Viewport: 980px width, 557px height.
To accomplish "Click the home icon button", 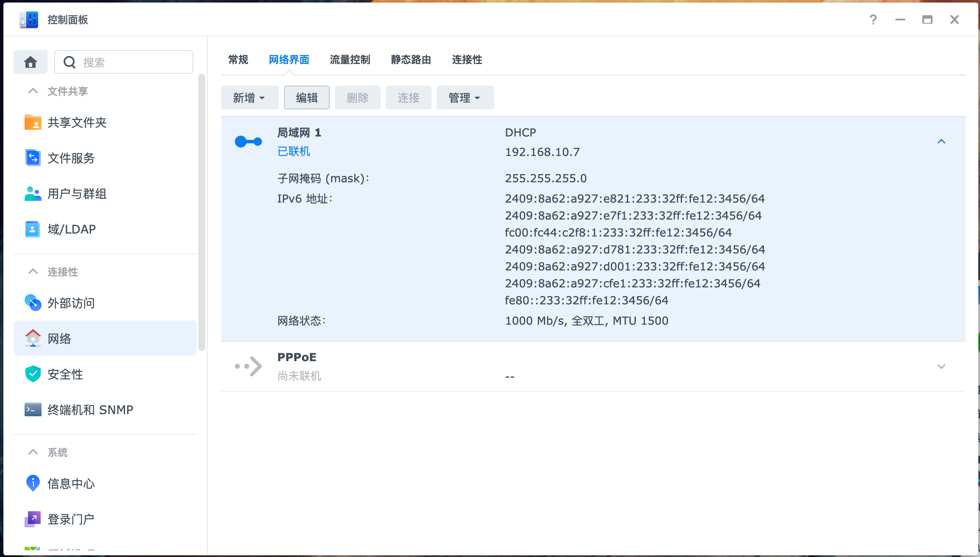I will (x=31, y=62).
